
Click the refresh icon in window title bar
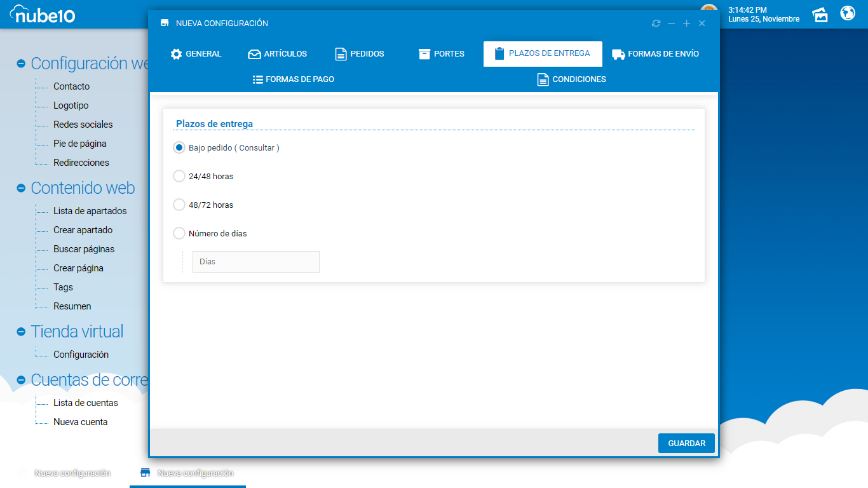pyautogui.click(x=656, y=24)
